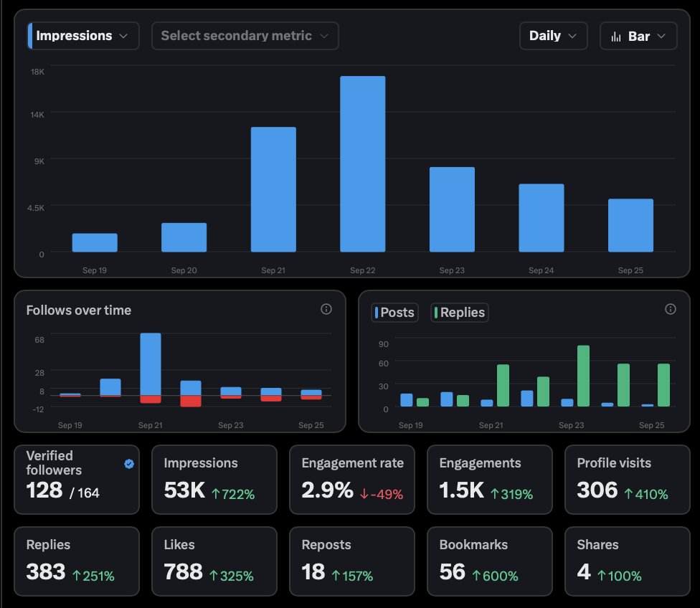The width and height of the screenshot is (700, 608).
Task: Open the Bar chart type dropdown
Action: tap(638, 36)
